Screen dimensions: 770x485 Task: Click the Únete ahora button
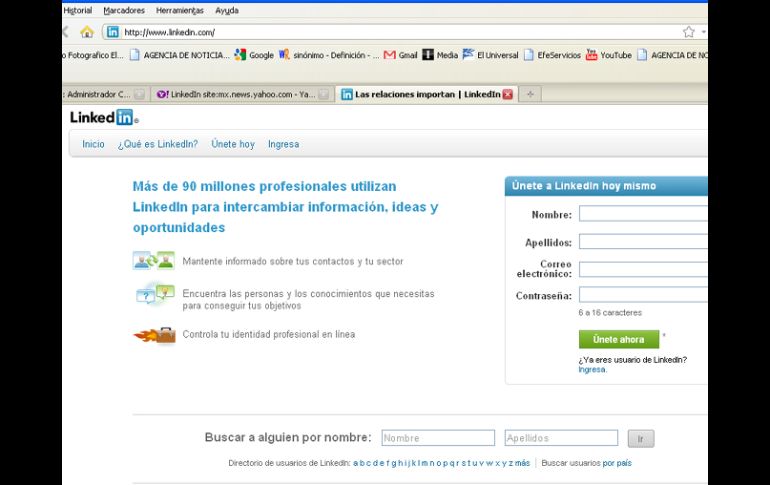pyautogui.click(x=618, y=339)
